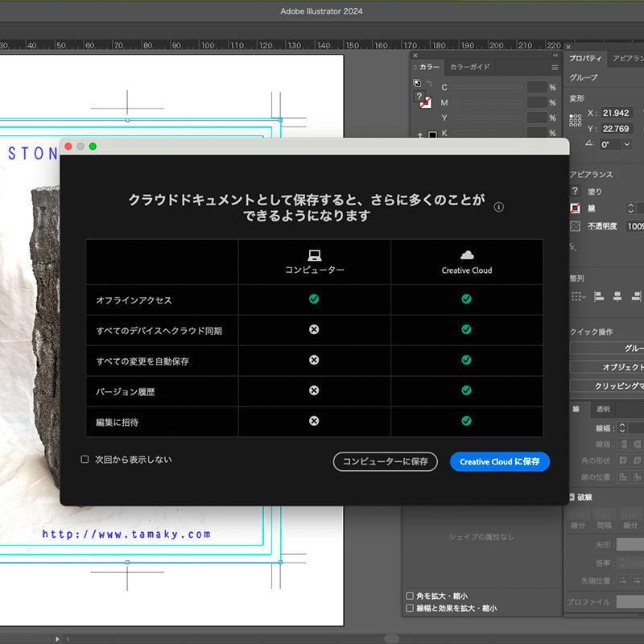644x644 pixels.
Task: Click the コンピューターに保存 button
Action: pos(386,461)
